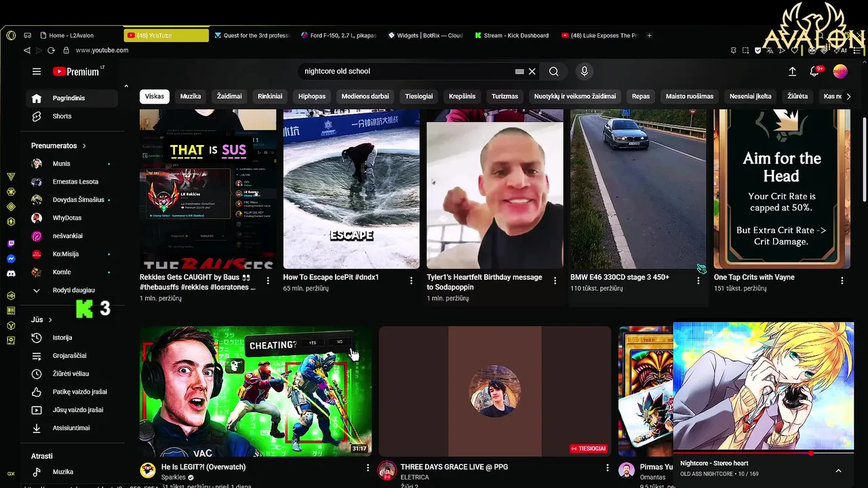Image resolution: width=868 pixels, height=488 pixels.
Task: Open options for One Tap Crits with Vayne
Action: pos(842,281)
